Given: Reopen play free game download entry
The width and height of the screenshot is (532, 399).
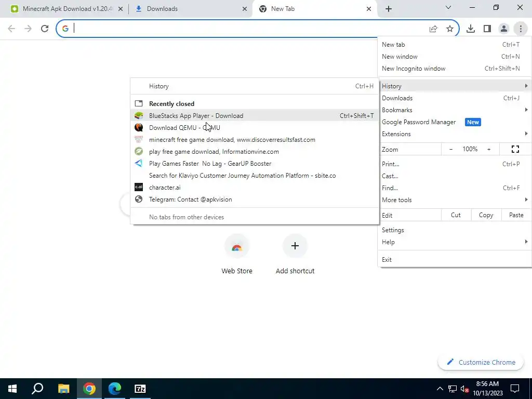Looking at the screenshot, I should coord(255,152).
